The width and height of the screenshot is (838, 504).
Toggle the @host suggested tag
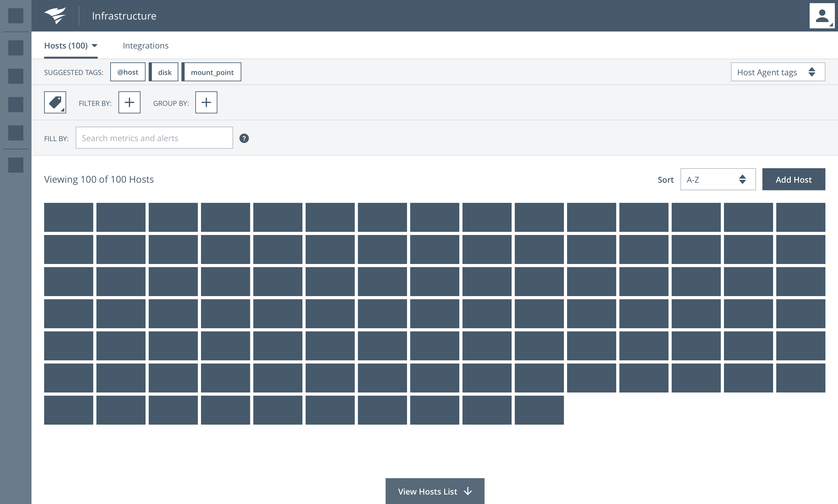pos(128,72)
